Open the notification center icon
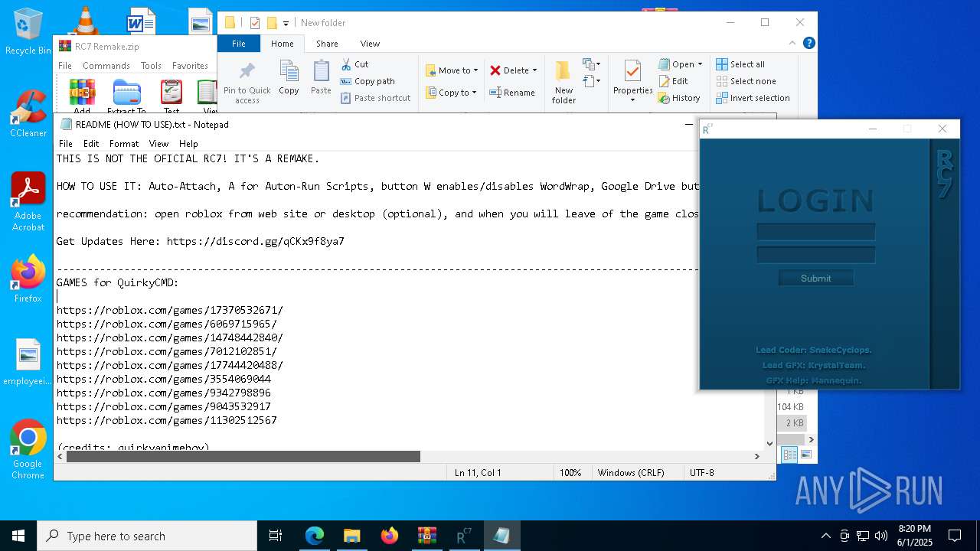Image resolution: width=980 pixels, height=551 pixels. point(955,536)
